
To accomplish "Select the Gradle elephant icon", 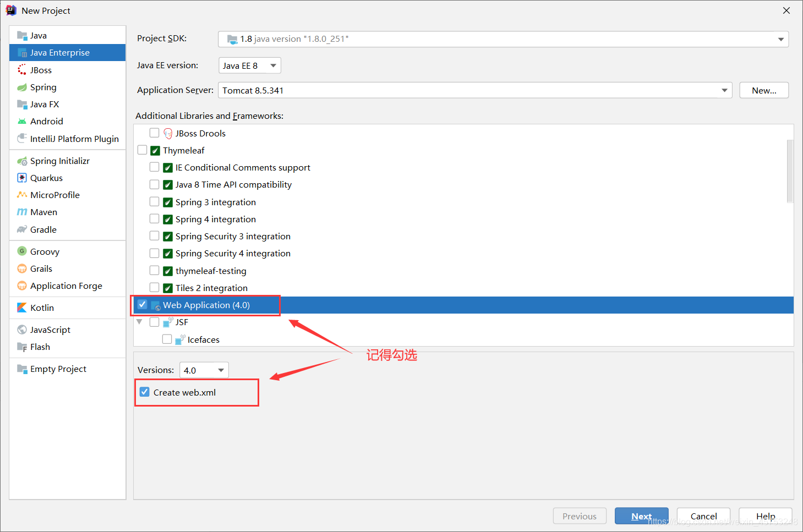I will click(x=22, y=229).
